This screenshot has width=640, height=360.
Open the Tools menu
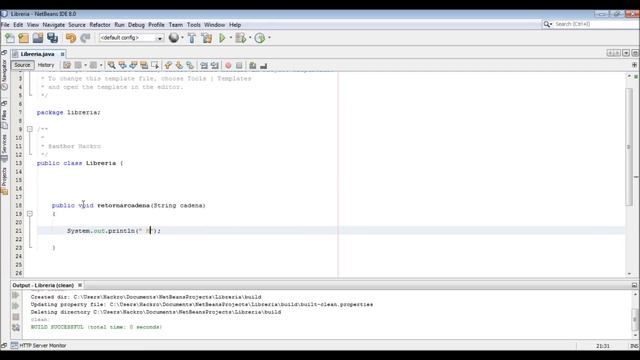pyautogui.click(x=193, y=25)
